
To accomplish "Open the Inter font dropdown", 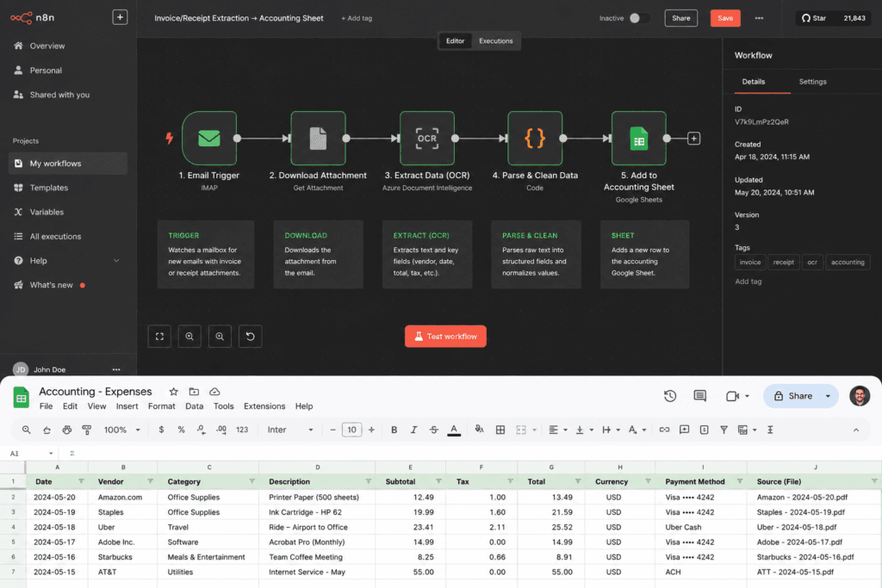I will [x=290, y=430].
